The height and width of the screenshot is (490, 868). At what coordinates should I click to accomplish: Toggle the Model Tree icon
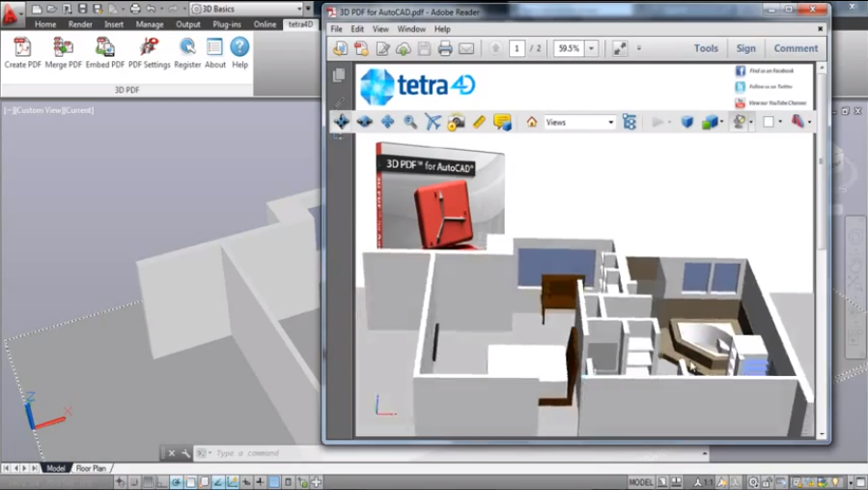point(629,122)
